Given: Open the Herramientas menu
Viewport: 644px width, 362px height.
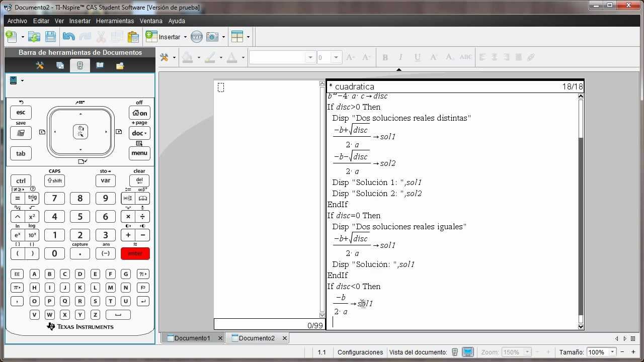Looking at the screenshot, I should (x=115, y=21).
